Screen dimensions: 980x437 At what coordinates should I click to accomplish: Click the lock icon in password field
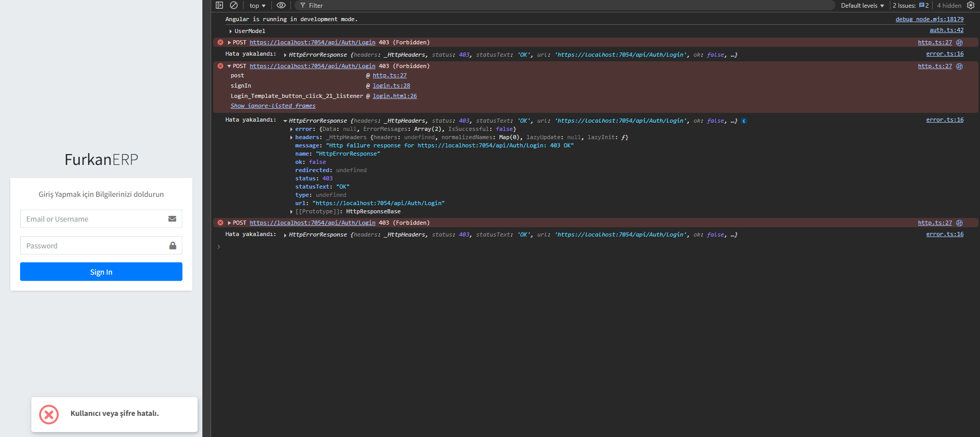[173, 246]
